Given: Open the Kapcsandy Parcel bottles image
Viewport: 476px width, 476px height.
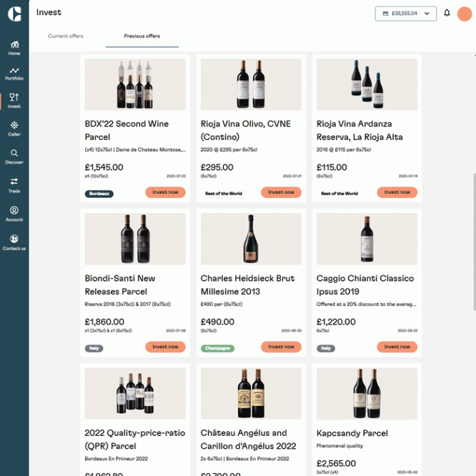Looking at the screenshot, I should [367, 393].
